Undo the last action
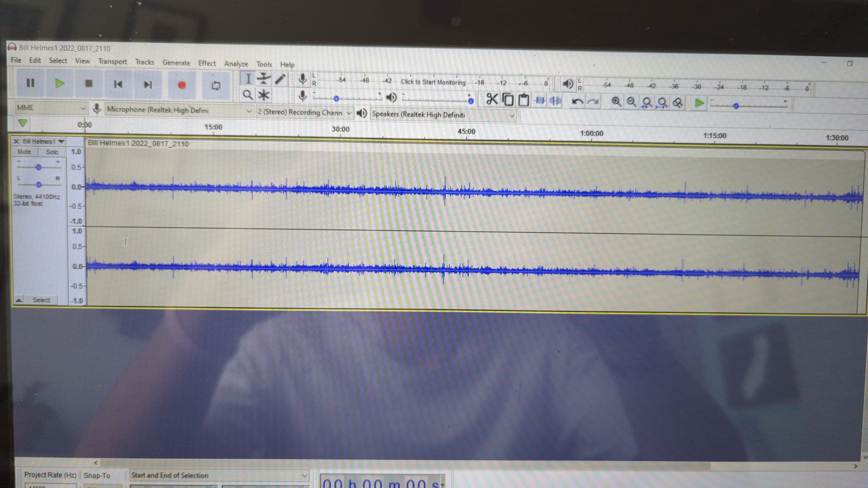The image size is (868, 488). 578,101
